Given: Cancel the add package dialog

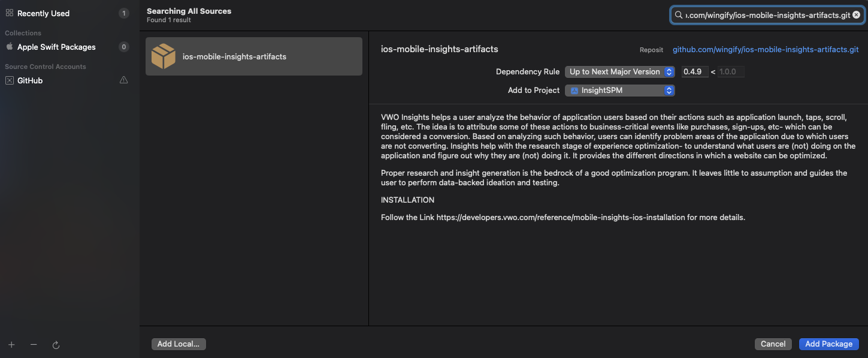Looking at the screenshot, I should point(773,344).
